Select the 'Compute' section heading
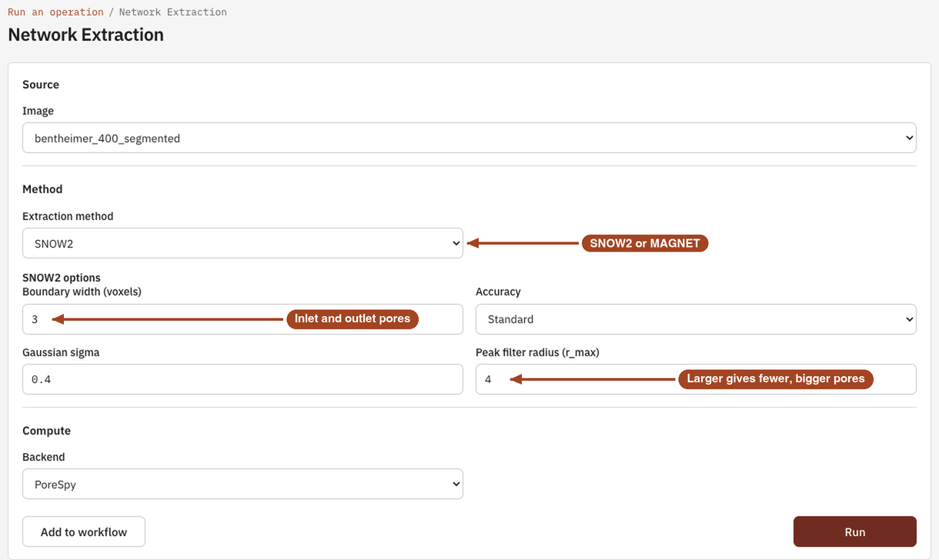Viewport: 939px width, 560px height. [x=46, y=431]
